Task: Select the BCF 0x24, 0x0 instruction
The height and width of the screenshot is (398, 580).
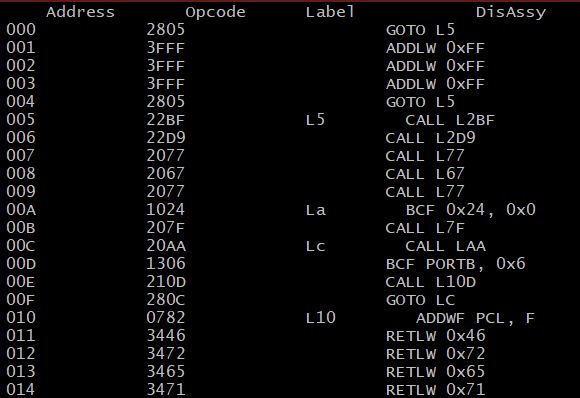Action: [471, 210]
